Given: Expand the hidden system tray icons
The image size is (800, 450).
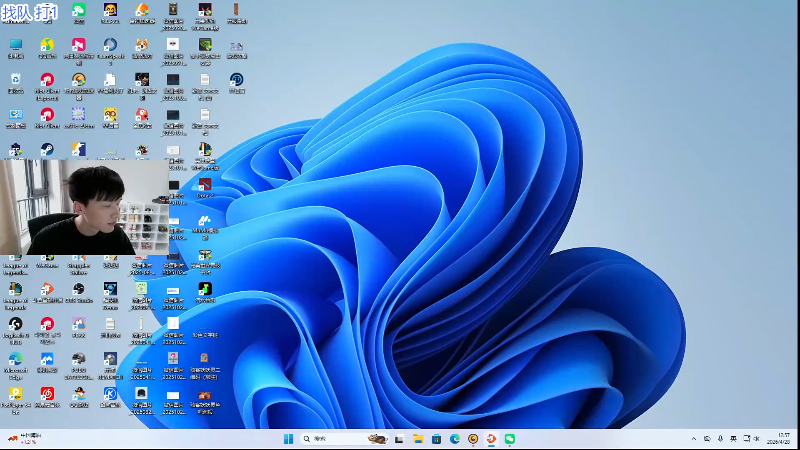Looking at the screenshot, I should pos(694,439).
